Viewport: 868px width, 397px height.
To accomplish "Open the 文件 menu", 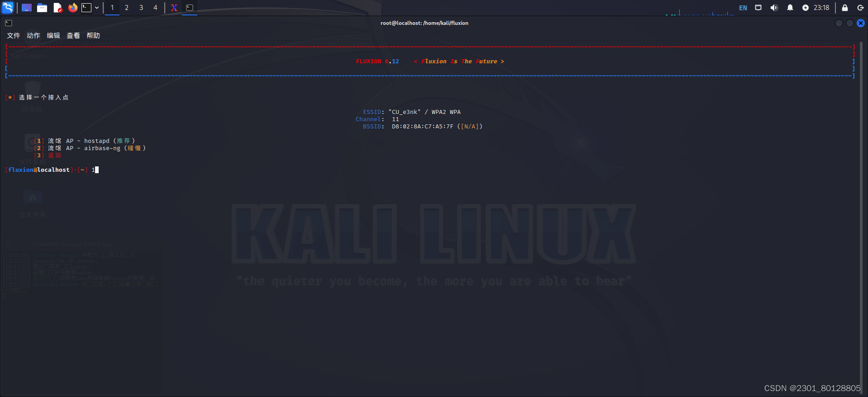I will (x=14, y=36).
